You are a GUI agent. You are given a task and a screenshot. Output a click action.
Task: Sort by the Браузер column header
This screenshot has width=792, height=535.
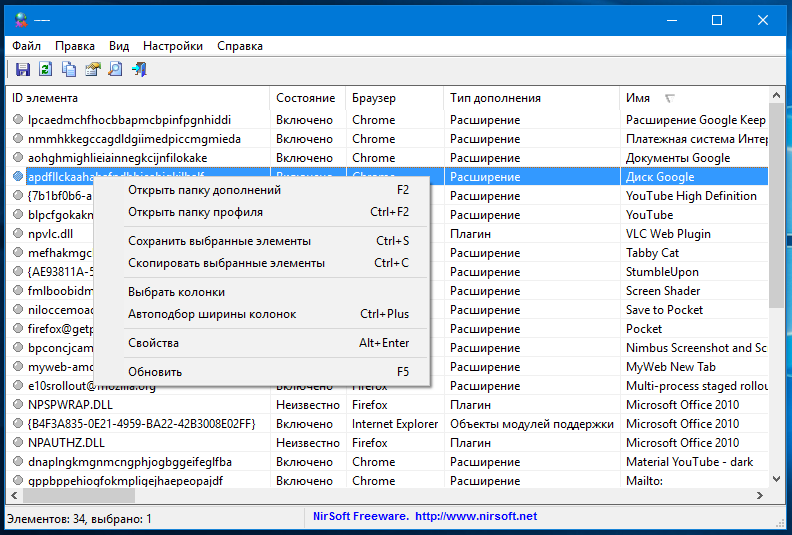point(394,98)
